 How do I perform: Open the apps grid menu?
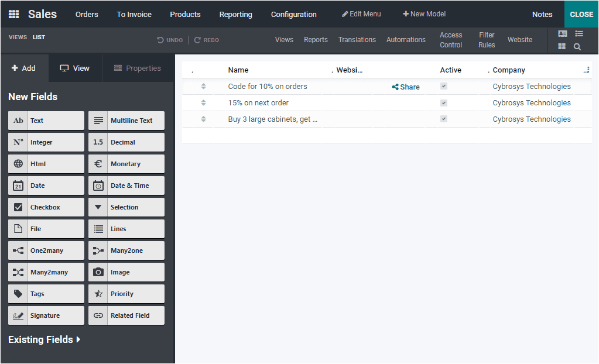pyautogui.click(x=13, y=13)
